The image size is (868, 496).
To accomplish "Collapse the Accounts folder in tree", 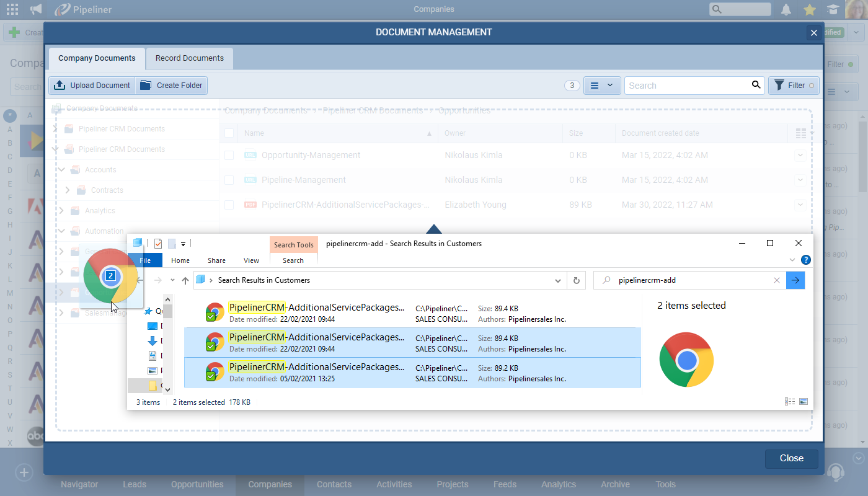I will click(61, 170).
